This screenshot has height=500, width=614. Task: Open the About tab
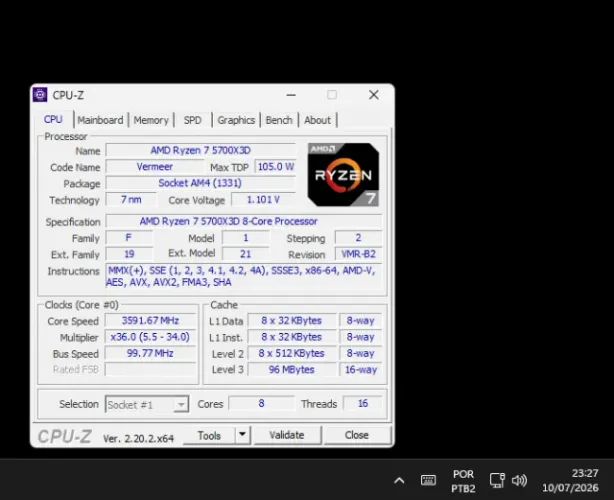[x=318, y=120]
